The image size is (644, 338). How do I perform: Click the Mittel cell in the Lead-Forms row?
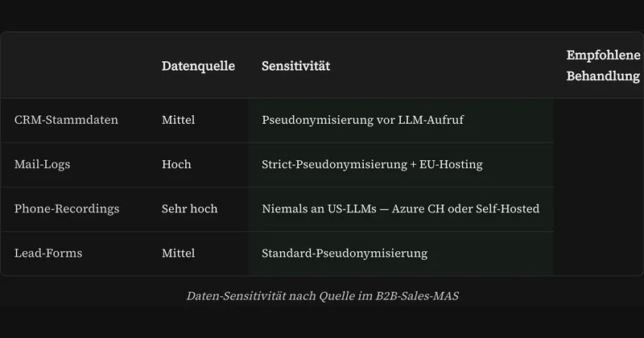tap(178, 253)
